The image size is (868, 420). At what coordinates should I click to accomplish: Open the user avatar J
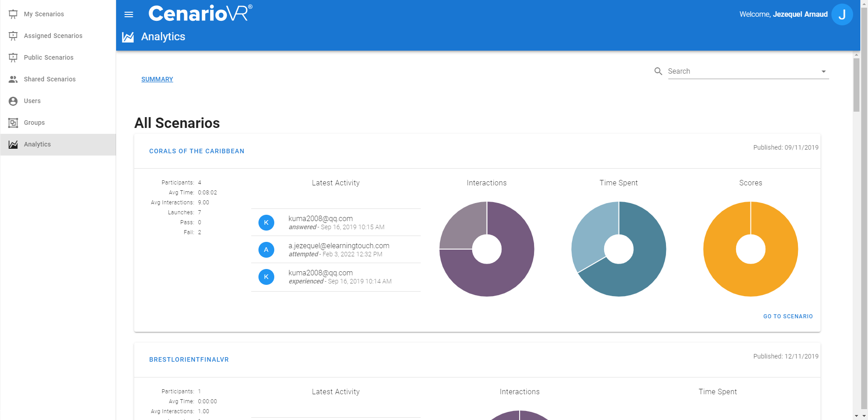point(842,14)
